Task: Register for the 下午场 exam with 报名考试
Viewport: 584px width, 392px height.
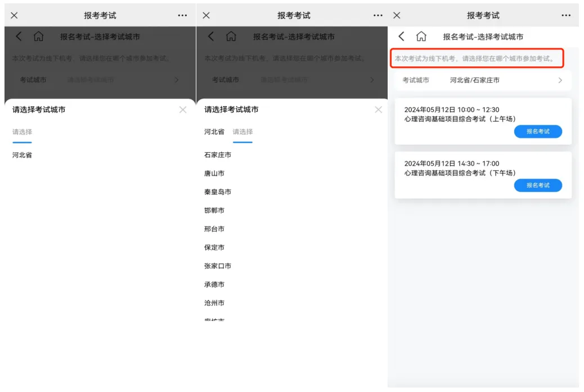Action: coord(538,186)
